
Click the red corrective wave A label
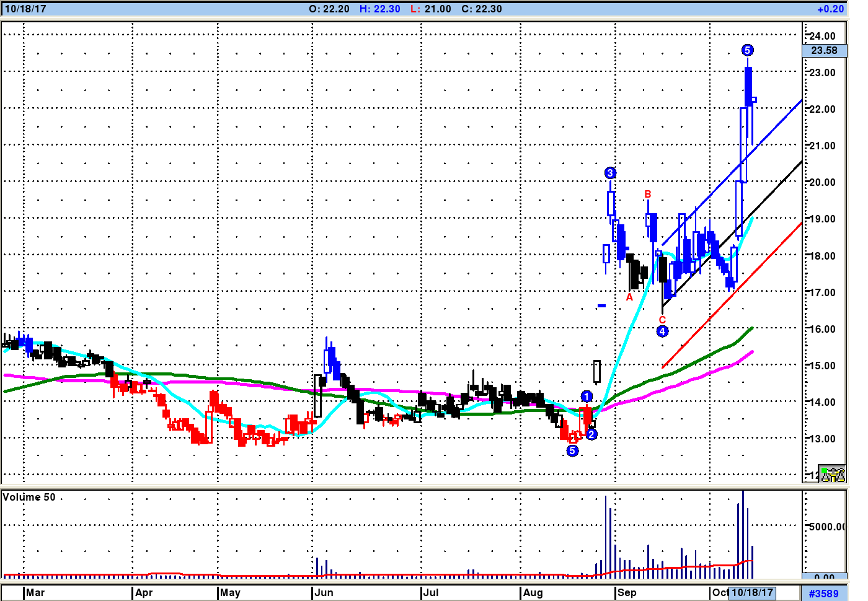pos(629,297)
